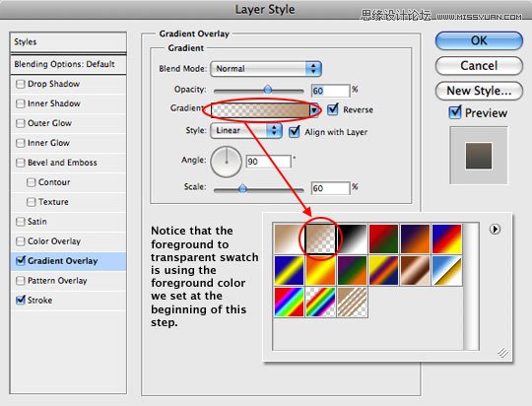
Task: Open the gradient picker flyout menu arrow
Action: [495, 230]
